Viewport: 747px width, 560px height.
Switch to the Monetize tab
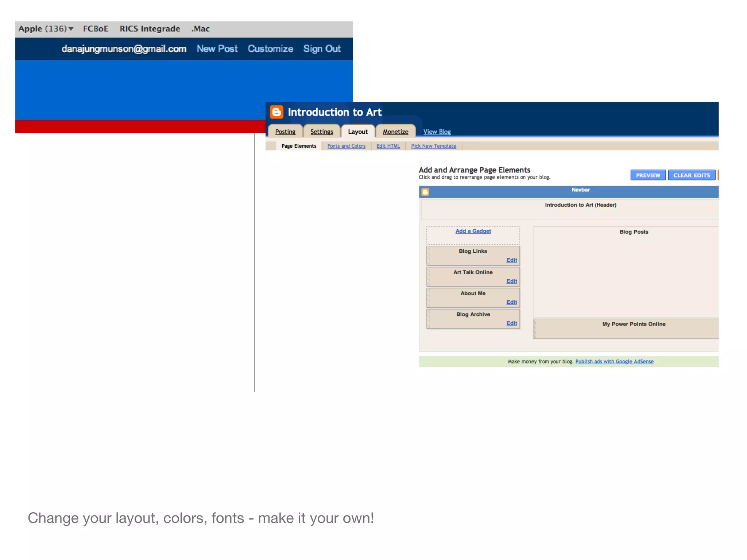point(395,132)
